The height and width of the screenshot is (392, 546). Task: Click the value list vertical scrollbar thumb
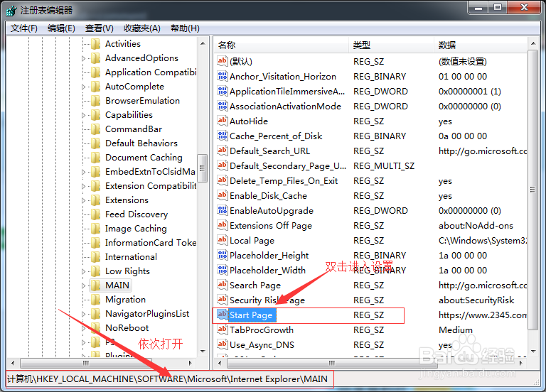[x=532, y=190]
